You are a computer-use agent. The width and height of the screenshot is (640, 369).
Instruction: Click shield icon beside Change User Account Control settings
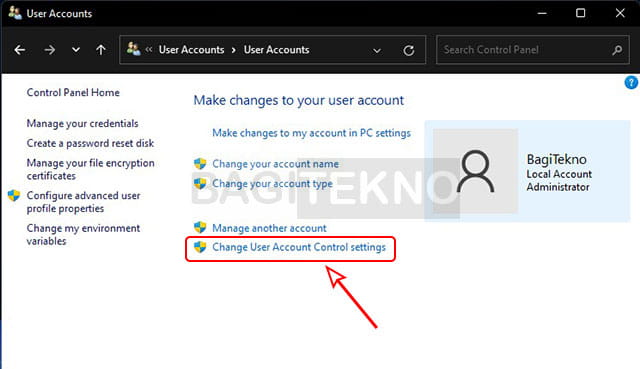200,247
